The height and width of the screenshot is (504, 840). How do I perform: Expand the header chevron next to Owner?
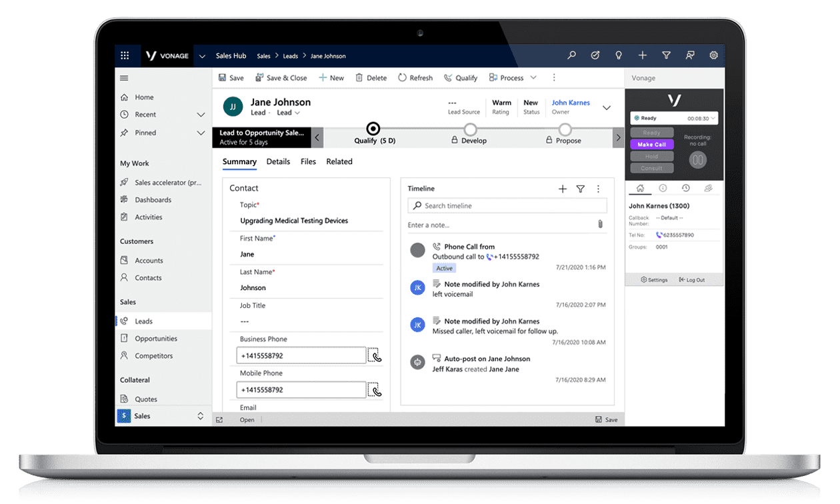(x=606, y=107)
